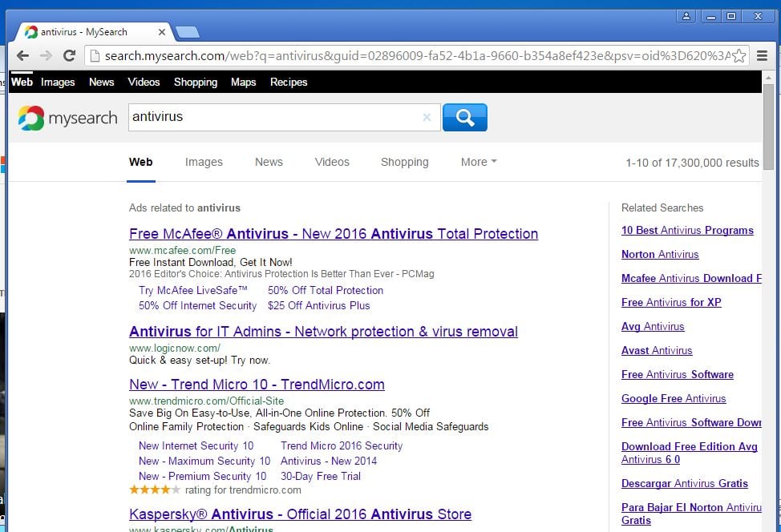Clear search box with the X icon
This screenshot has width=781, height=532.
click(x=427, y=118)
